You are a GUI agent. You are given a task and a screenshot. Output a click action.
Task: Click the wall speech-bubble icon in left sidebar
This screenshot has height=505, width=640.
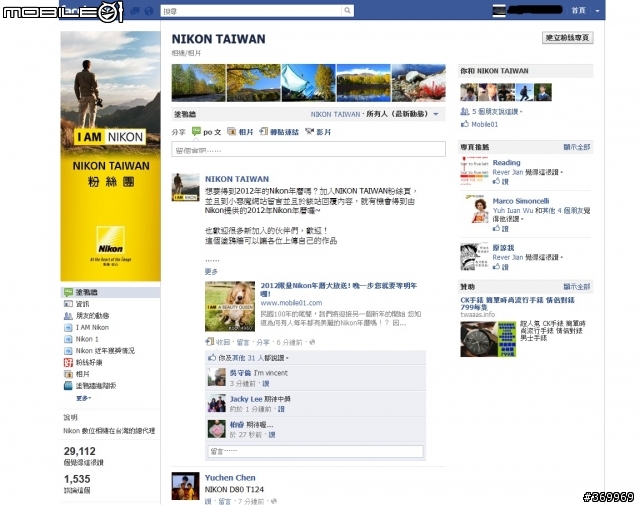click(68, 292)
